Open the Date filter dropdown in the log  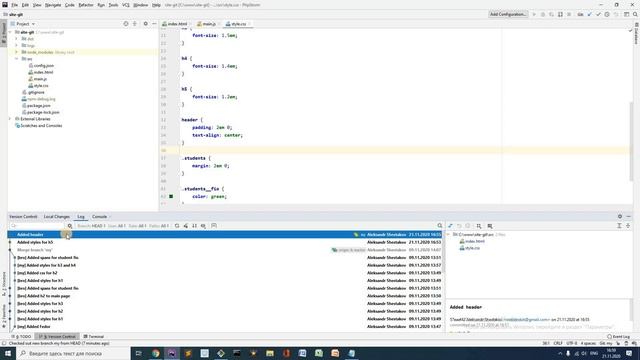tap(137, 226)
